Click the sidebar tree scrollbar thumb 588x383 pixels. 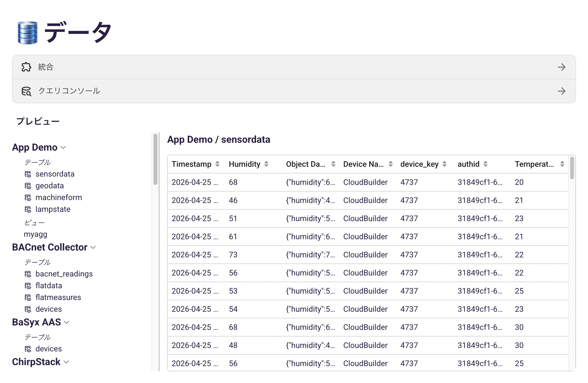pos(155,159)
